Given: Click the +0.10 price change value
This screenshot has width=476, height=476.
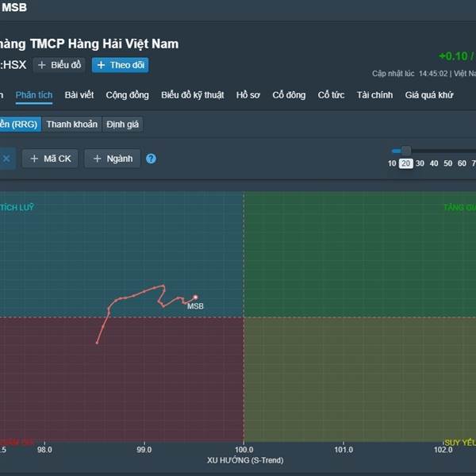Looking at the screenshot, I should pyautogui.click(x=453, y=56).
